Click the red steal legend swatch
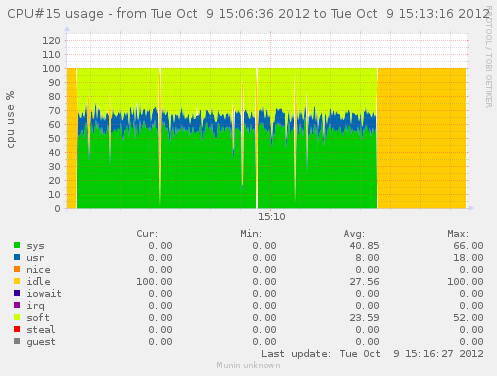Viewport: 497px width, 376px height. (17, 329)
